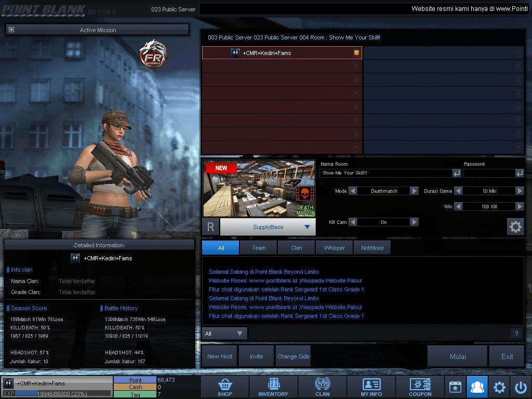Click the Invite button
Image resolution: width=532 pixels, height=399 pixels.
[257, 356]
